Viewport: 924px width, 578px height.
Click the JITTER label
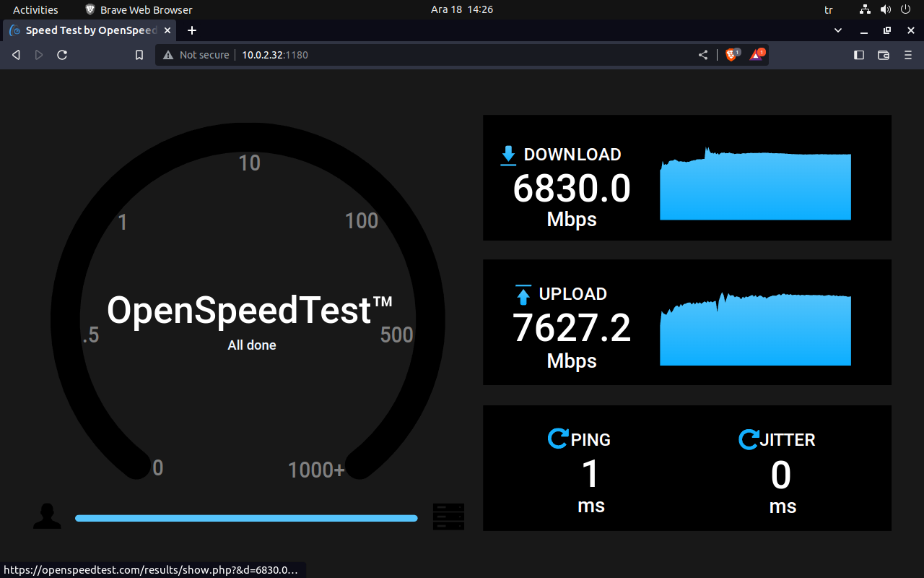point(788,439)
